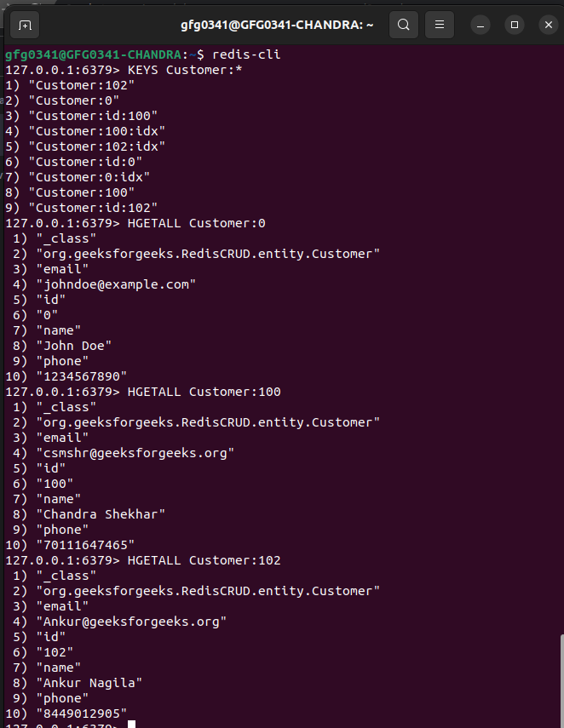Close the terminal window
The height and width of the screenshot is (728, 564).
pos(549,25)
